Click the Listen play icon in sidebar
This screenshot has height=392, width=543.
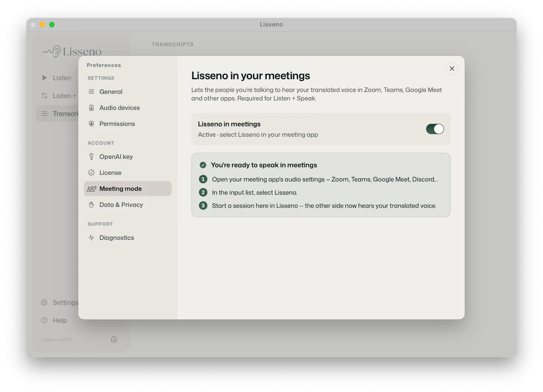coord(44,78)
